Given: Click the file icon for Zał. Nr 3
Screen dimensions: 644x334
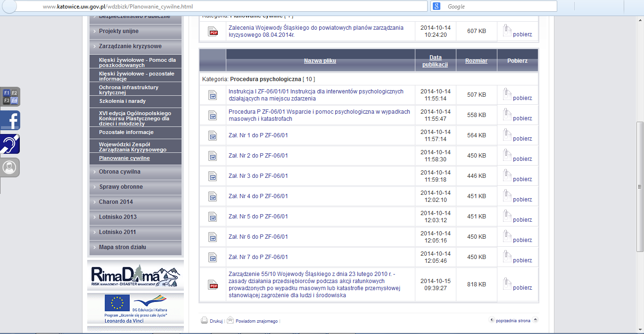Looking at the screenshot, I should (x=213, y=176).
